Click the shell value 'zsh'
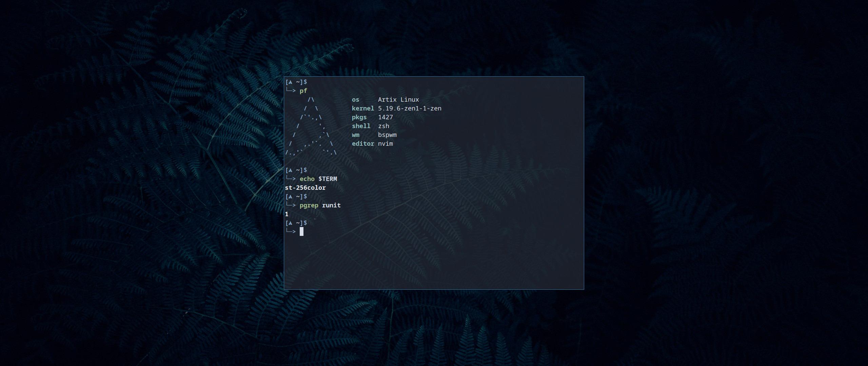 (x=383, y=126)
